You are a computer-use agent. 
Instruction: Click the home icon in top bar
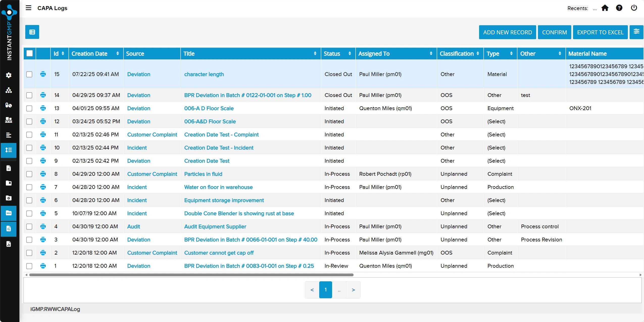tap(605, 8)
